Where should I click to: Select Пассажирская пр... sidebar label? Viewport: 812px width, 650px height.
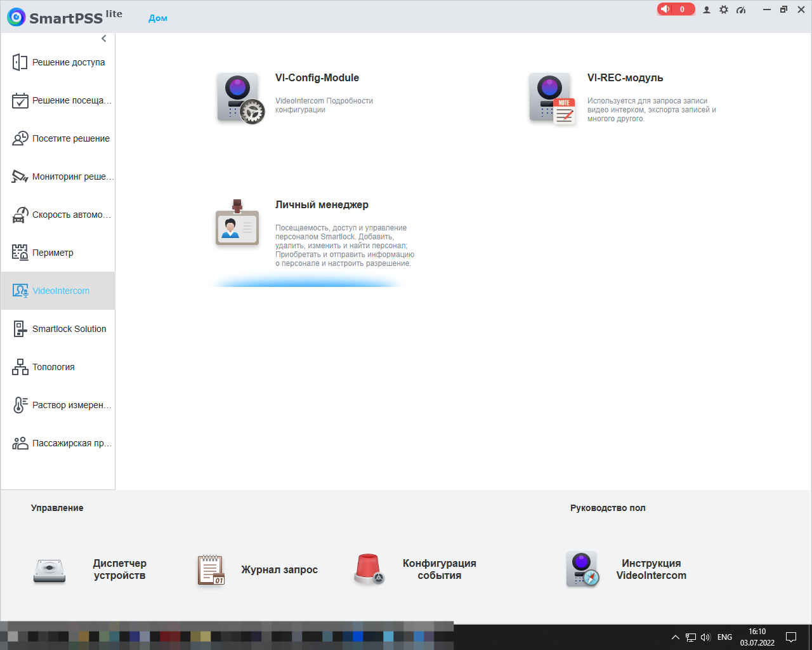(72, 443)
